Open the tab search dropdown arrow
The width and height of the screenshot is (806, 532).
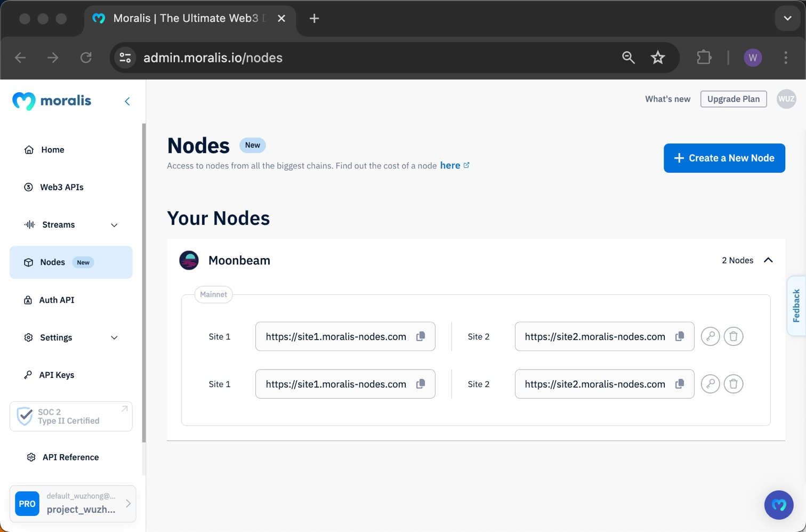coord(787,18)
